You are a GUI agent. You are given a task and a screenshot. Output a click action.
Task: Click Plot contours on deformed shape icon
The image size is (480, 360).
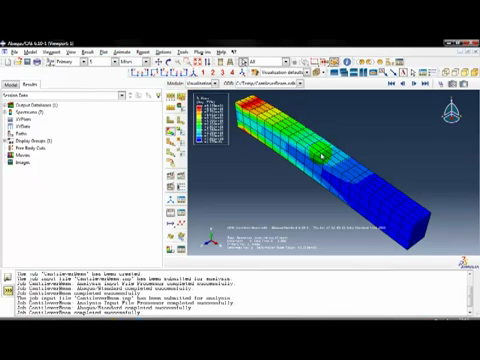point(170,131)
